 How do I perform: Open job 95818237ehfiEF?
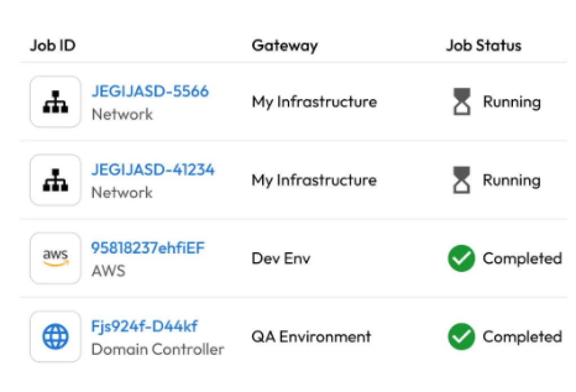[x=148, y=247]
